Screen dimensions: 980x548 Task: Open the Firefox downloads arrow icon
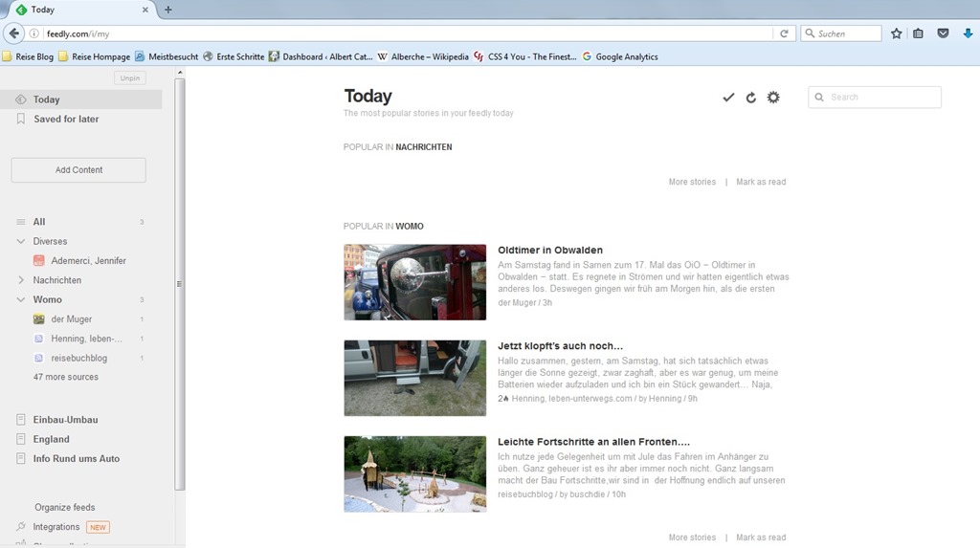tap(968, 33)
